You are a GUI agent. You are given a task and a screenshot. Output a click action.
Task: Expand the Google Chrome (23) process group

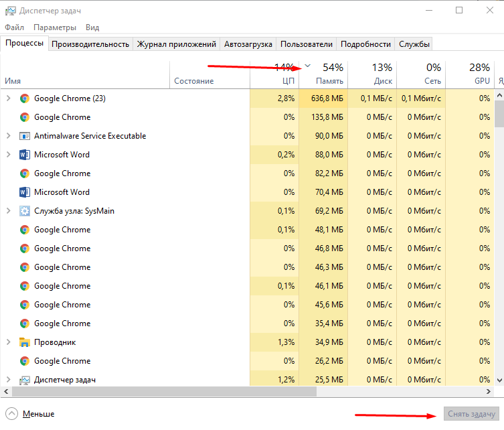point(9,98)
